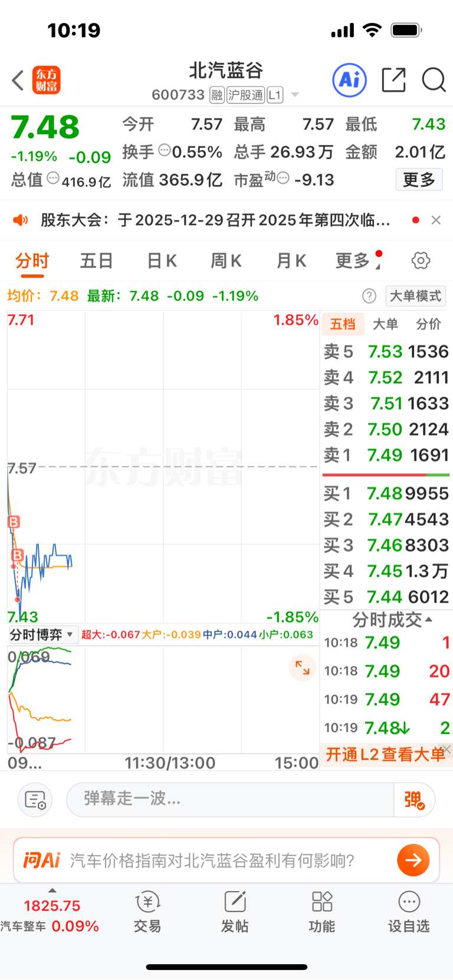Image resolution: width=453 pixels, height=980 pixels.
Task: Tap the 换手 info circle icon
Action: coord(165,150)
